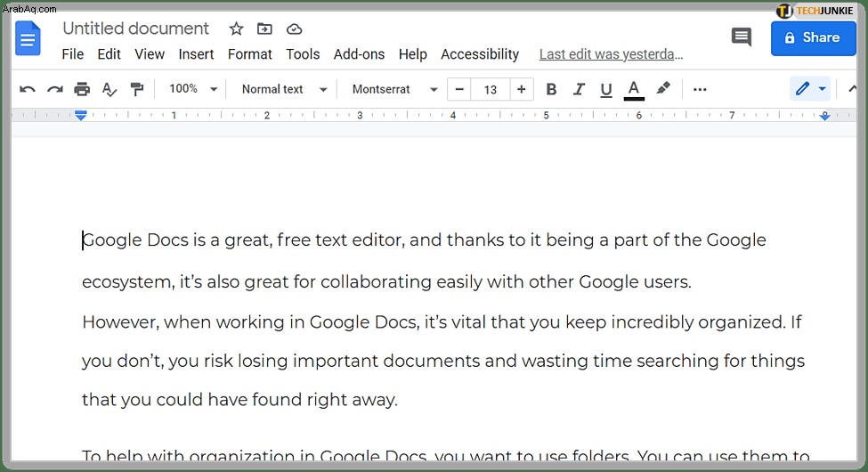Show more toolbar options ellipsis
868x472 pixels.
click(x=700, y=89)
